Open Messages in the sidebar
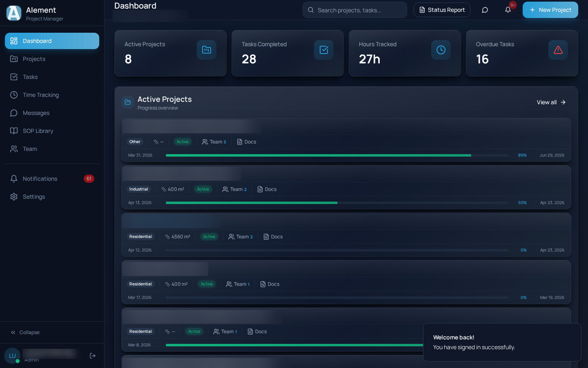The image size is (588, 368). click(x=52, y=113)
